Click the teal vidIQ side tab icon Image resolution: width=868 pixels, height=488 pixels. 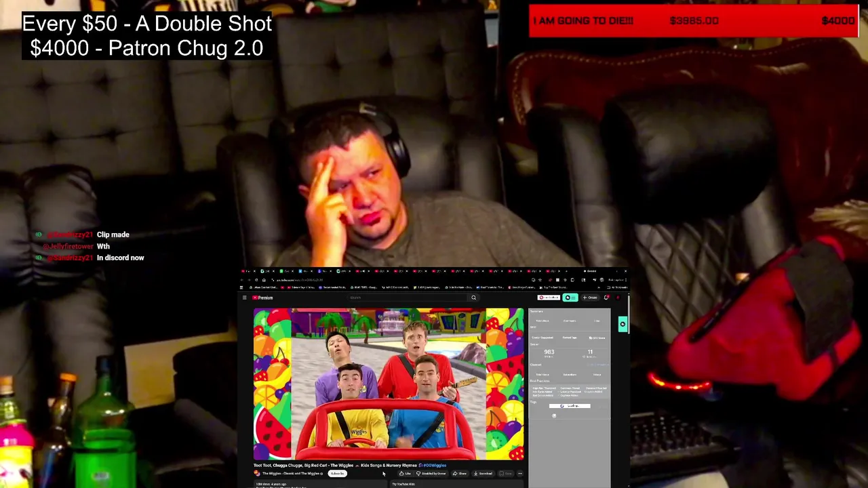[623, 324]
